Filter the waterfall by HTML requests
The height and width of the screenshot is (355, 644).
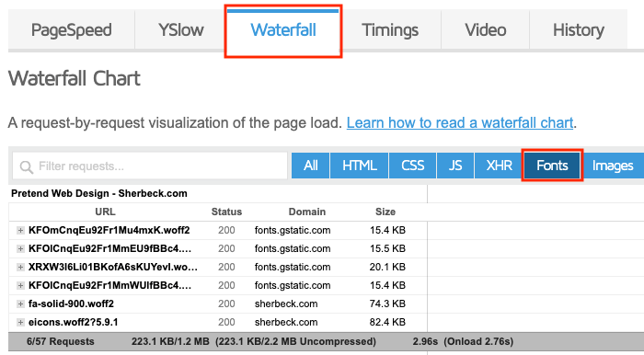coord(360,166)
